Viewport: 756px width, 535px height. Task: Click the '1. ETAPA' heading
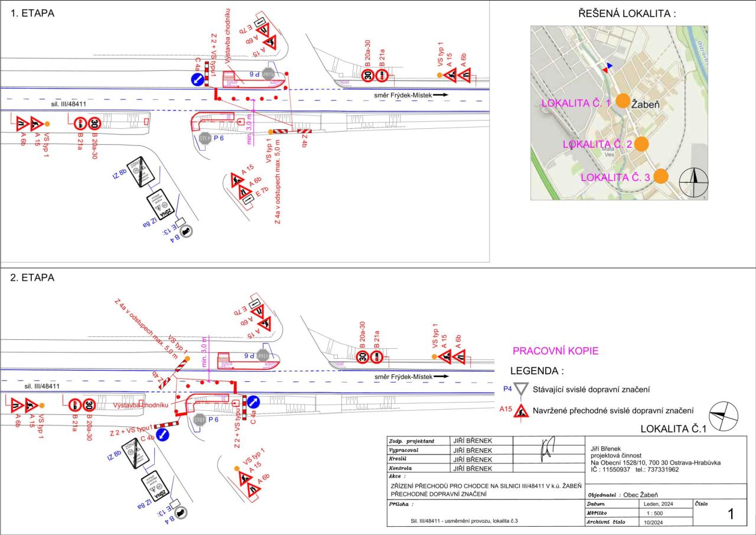(x=33, y=13)
